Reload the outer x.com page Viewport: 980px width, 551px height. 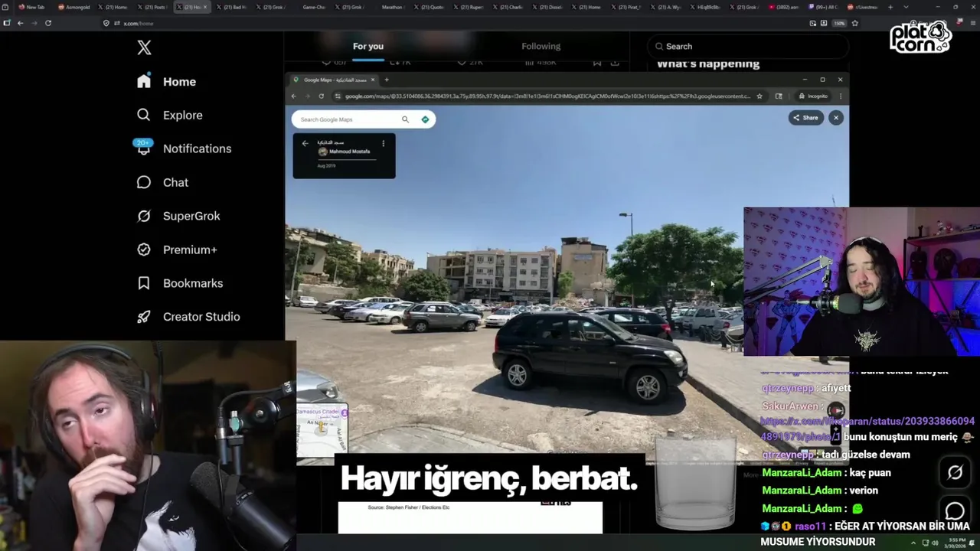tap(47, 23)
